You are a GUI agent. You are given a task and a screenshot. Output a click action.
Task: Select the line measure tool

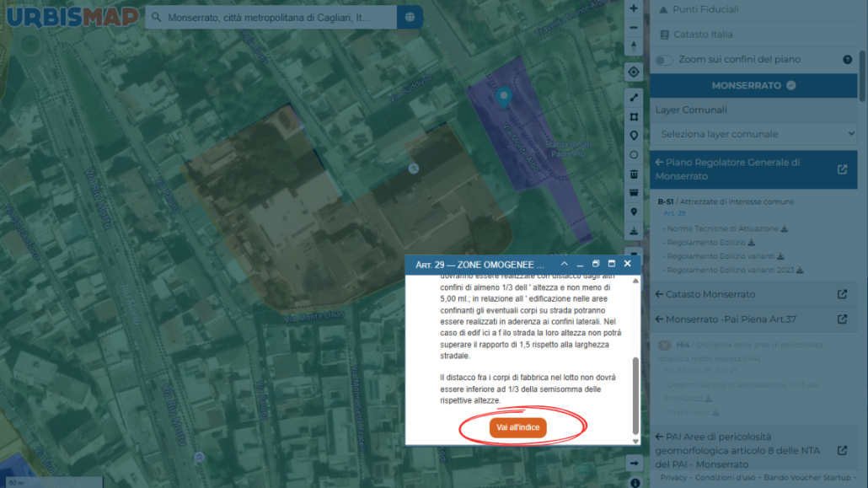click(x=634, y=98)
